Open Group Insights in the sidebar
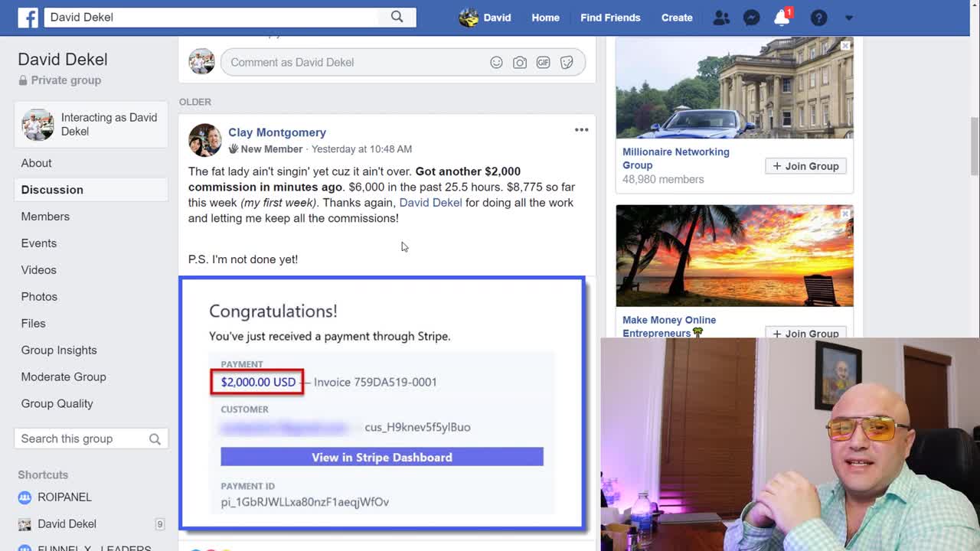 click(x=59, y=350)
